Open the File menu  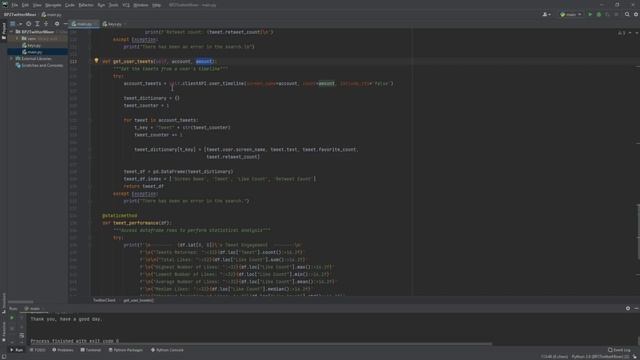(15, 5)
